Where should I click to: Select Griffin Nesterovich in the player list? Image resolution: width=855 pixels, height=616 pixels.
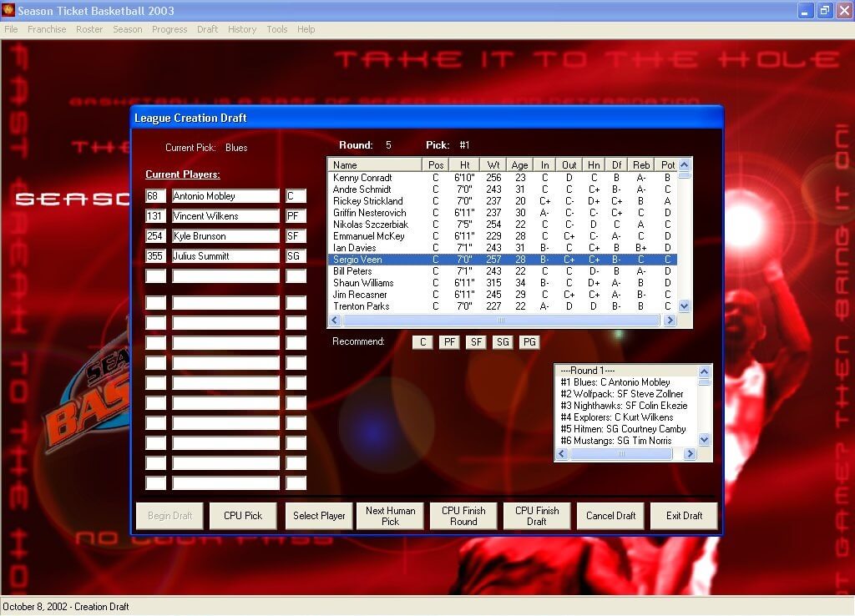503,213
